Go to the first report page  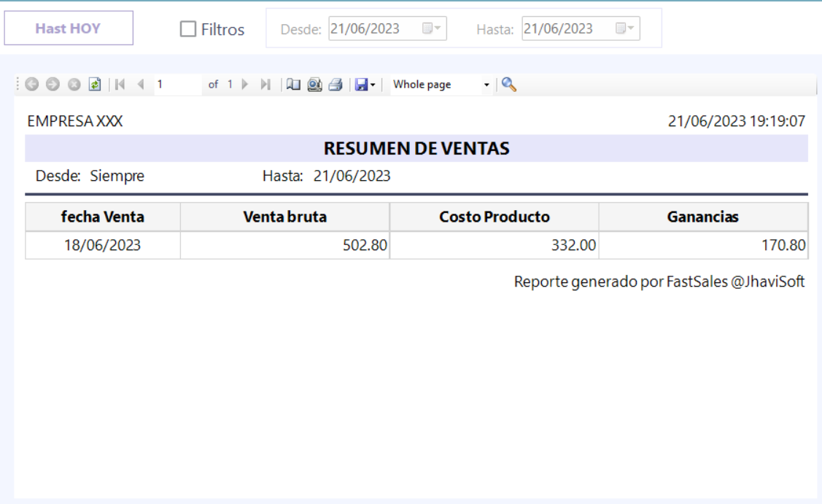click(x=121, y=85)
